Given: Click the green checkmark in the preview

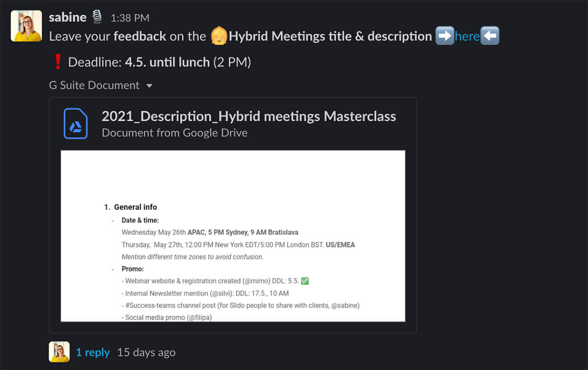Looking at the screenshot, I should pyautogui.click(x=305, y=281).
